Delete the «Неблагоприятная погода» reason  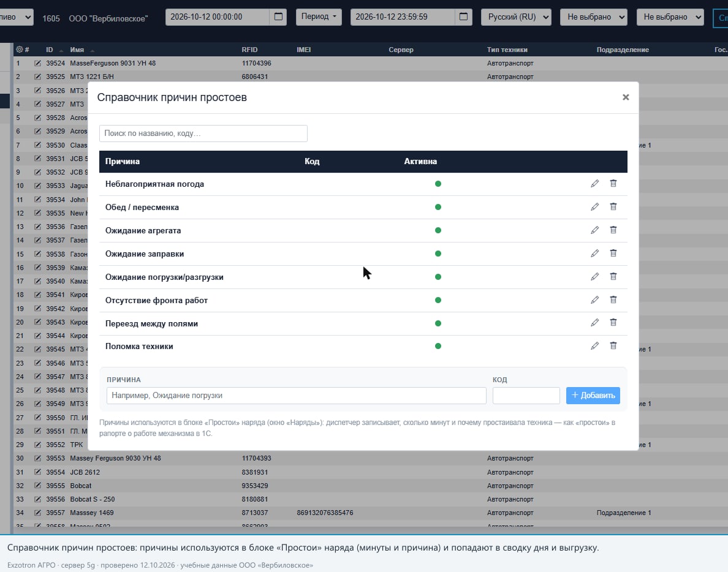(613, 184)
